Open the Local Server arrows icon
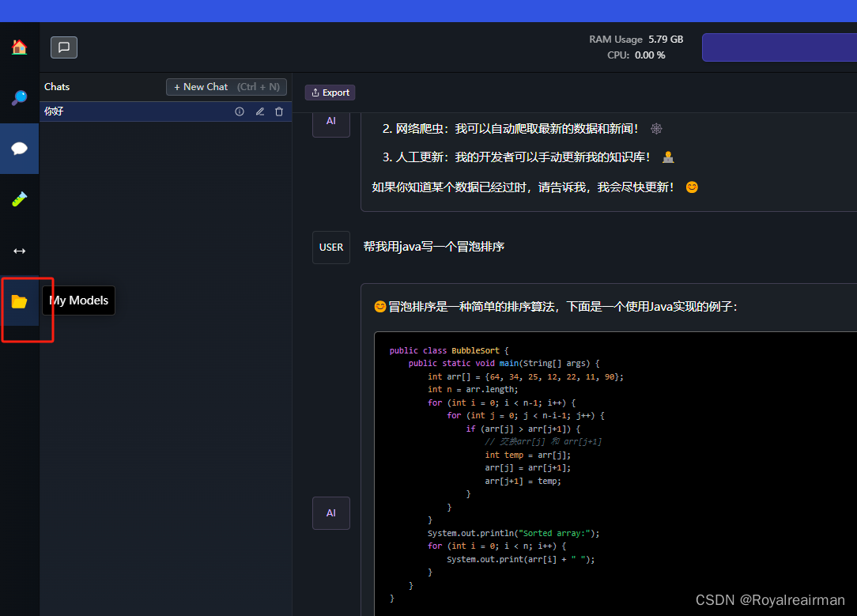Viewport: 857px width, 616px height. pos(19,251)
